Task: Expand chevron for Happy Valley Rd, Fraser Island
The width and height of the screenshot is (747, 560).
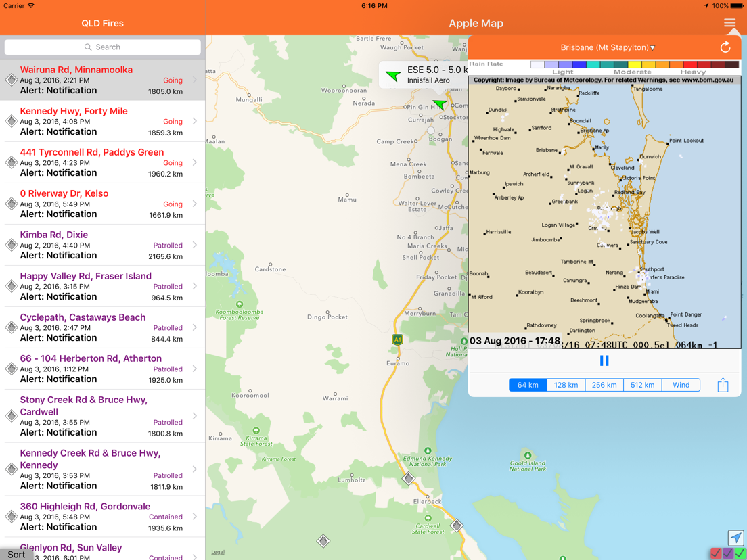Action: coord(195,286)
